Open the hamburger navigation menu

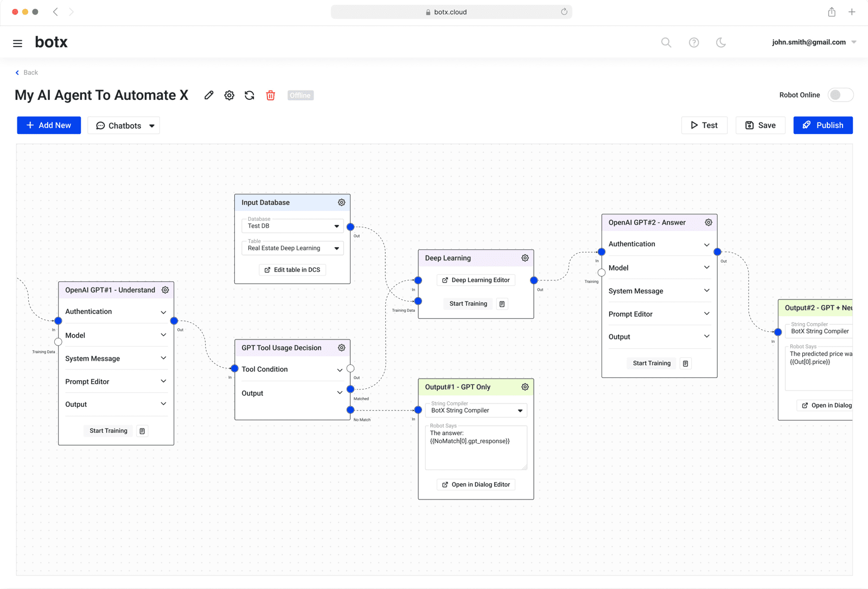18,43
